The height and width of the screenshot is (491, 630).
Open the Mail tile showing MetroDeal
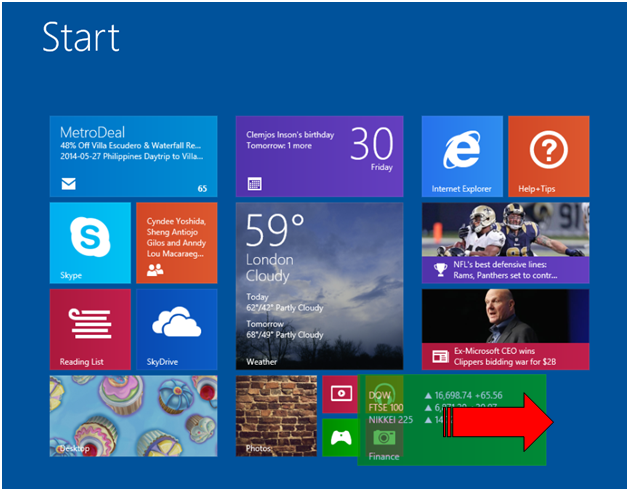coord(133,156)
